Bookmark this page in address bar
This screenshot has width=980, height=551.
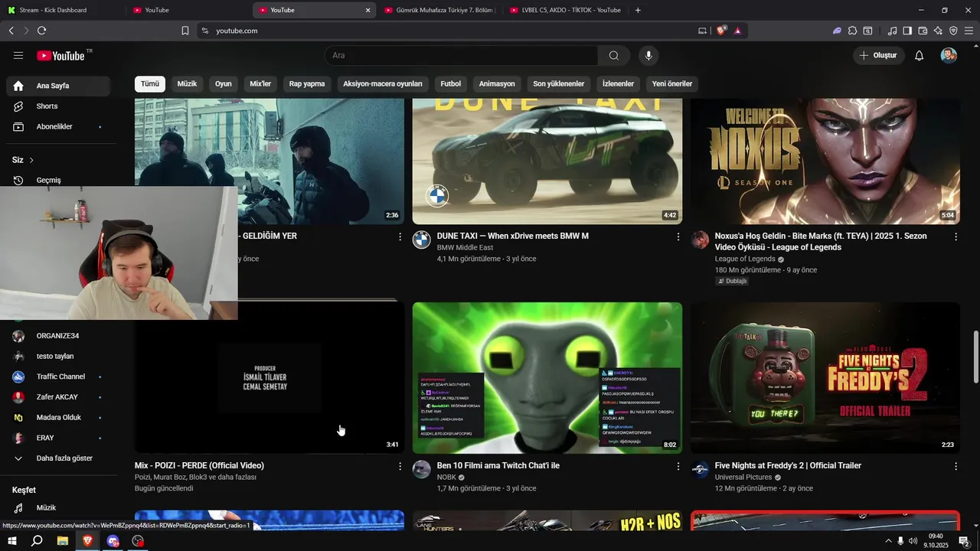[x=185, y=31]
